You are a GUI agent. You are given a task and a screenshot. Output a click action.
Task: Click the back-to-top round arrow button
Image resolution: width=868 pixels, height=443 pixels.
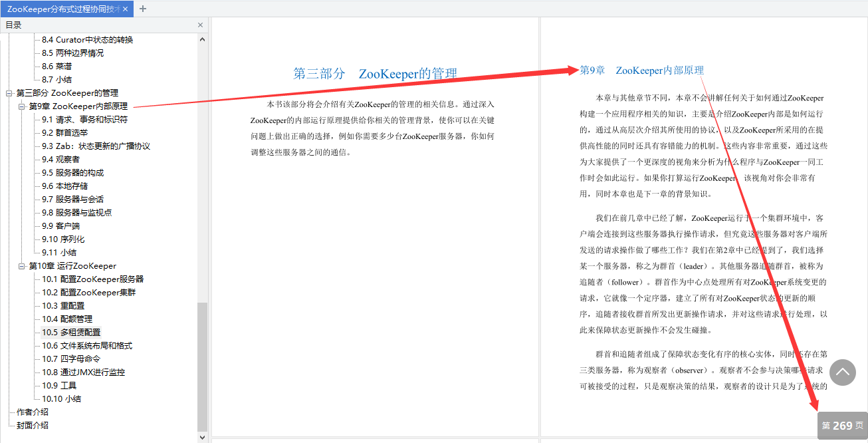point(843,372)
